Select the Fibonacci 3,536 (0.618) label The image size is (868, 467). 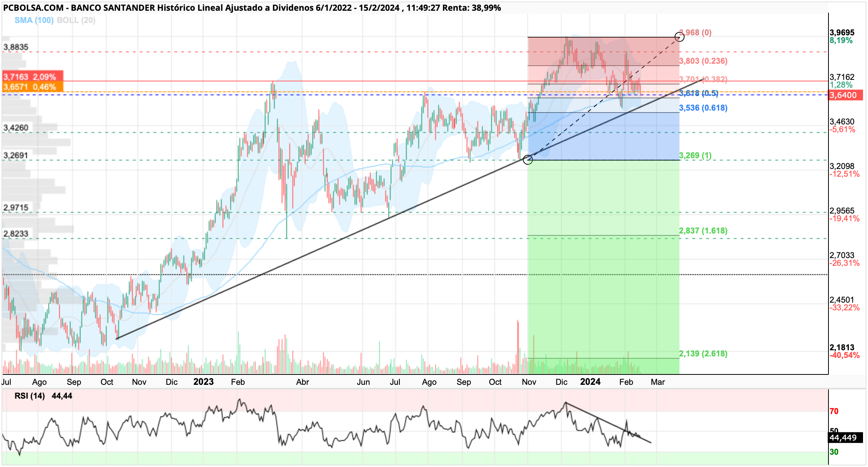(703, 108)
